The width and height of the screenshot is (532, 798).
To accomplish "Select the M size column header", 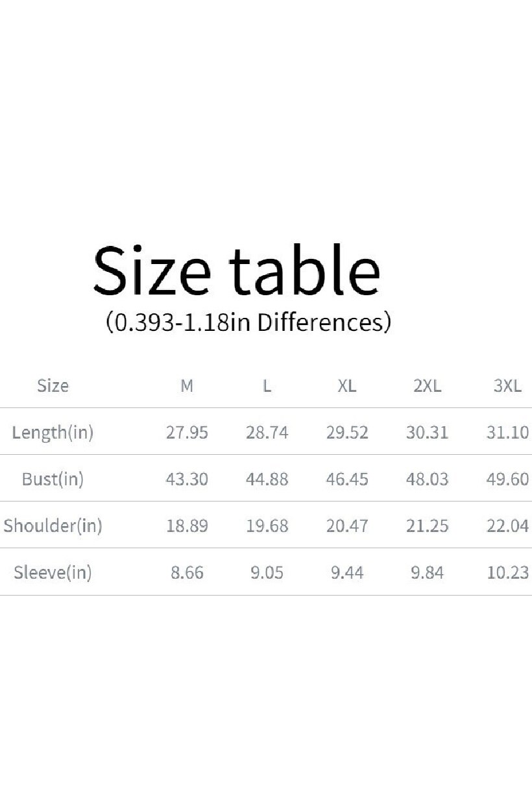I will pyautogui.click(x=187, y=386).
